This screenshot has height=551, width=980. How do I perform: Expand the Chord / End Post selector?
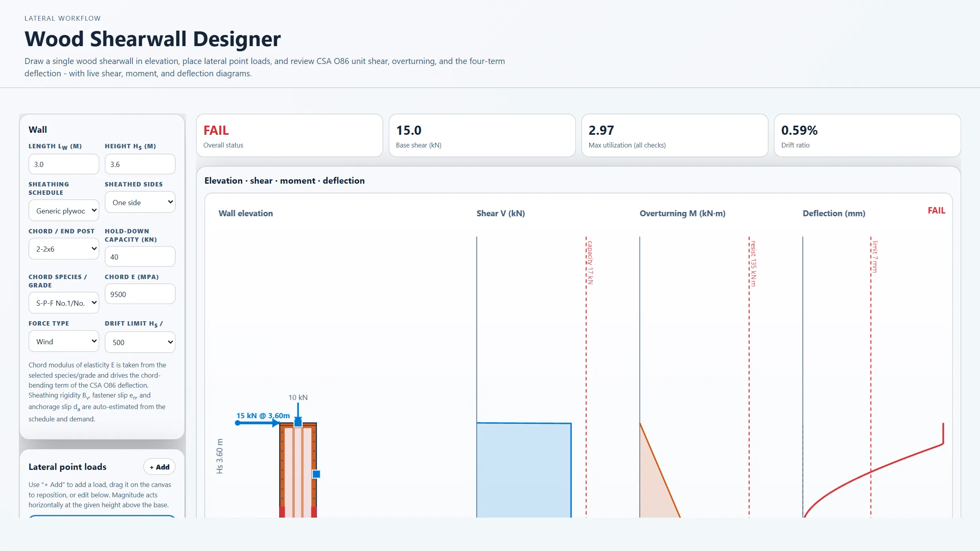point(64,248)
